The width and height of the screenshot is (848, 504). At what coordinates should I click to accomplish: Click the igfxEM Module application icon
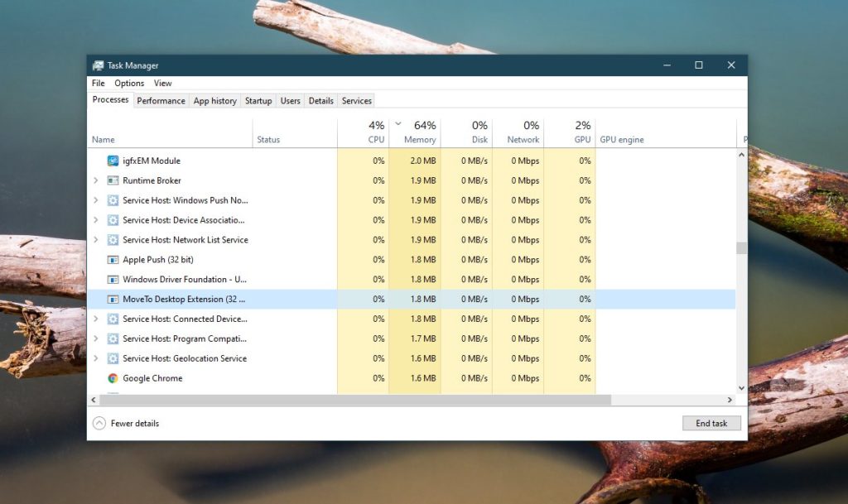pyautogui.click(x=112, y=161)
